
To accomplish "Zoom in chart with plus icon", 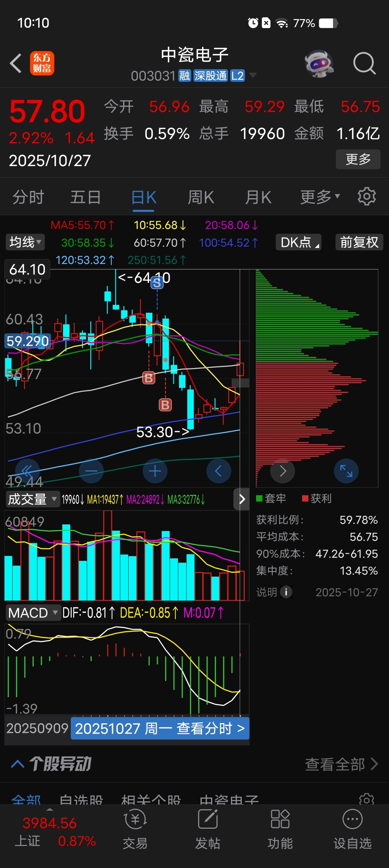I will click(x=155, y=471).
